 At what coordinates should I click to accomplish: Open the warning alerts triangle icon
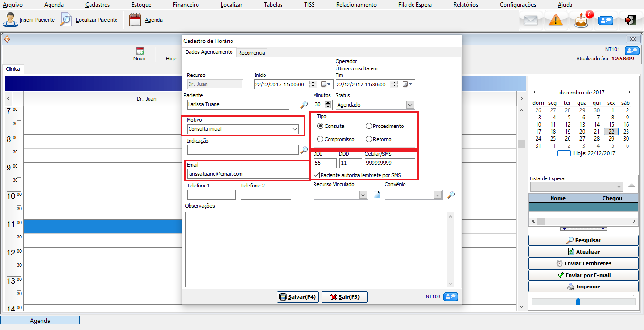pos(556,20)
